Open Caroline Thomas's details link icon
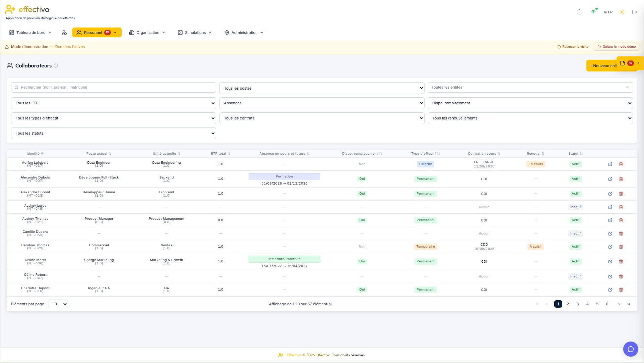Image resolution: width=644 pixels, height=363 pixels. 610,247
